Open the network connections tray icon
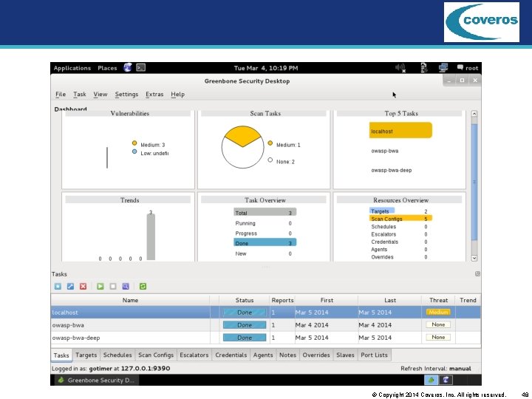The image size is (532, 399). click(x=443, y=68)
